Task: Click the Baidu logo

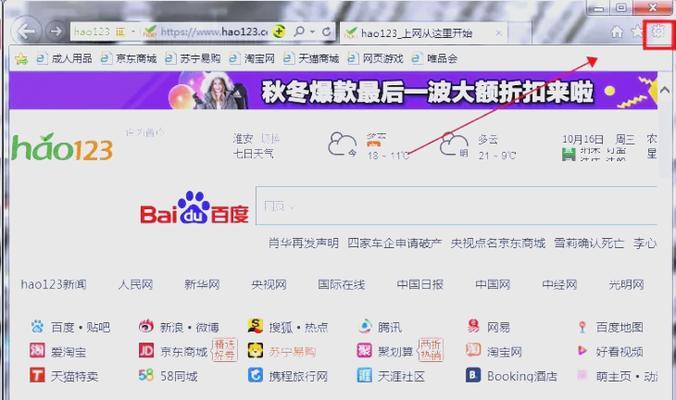Action: pyautogui.click(x=194, y=208)
